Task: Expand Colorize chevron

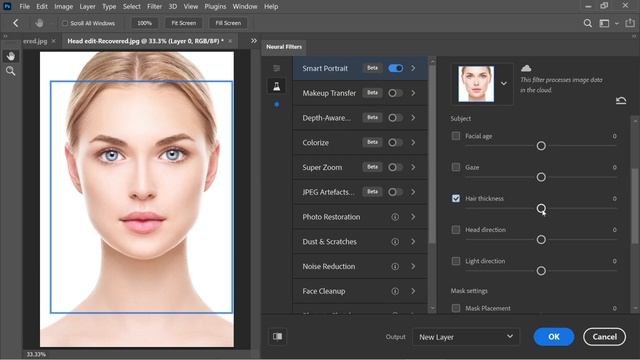Action: (413, 142)
